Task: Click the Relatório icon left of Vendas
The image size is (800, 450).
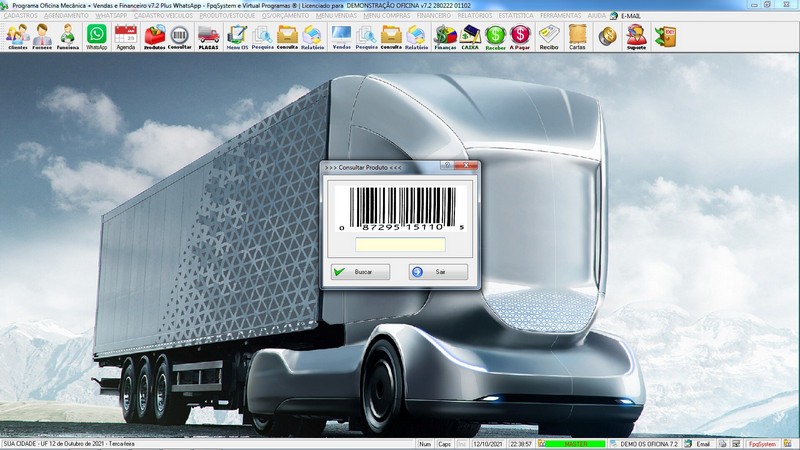Action: point(312,37)
